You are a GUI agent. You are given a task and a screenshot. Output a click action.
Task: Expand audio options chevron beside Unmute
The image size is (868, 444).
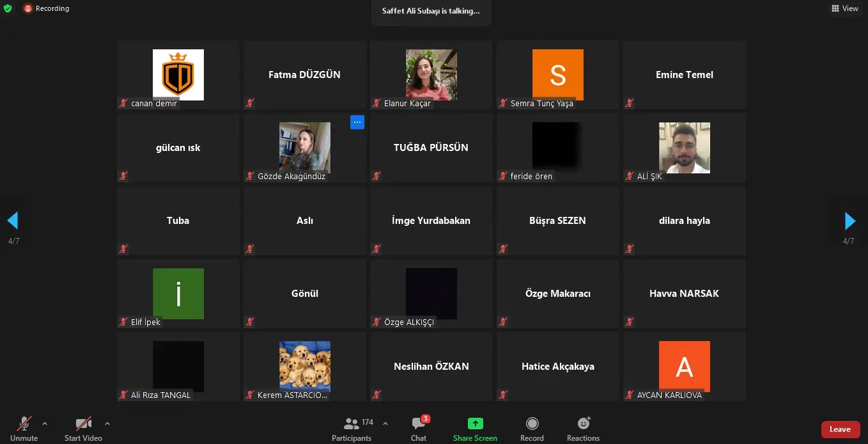[45, 423]
